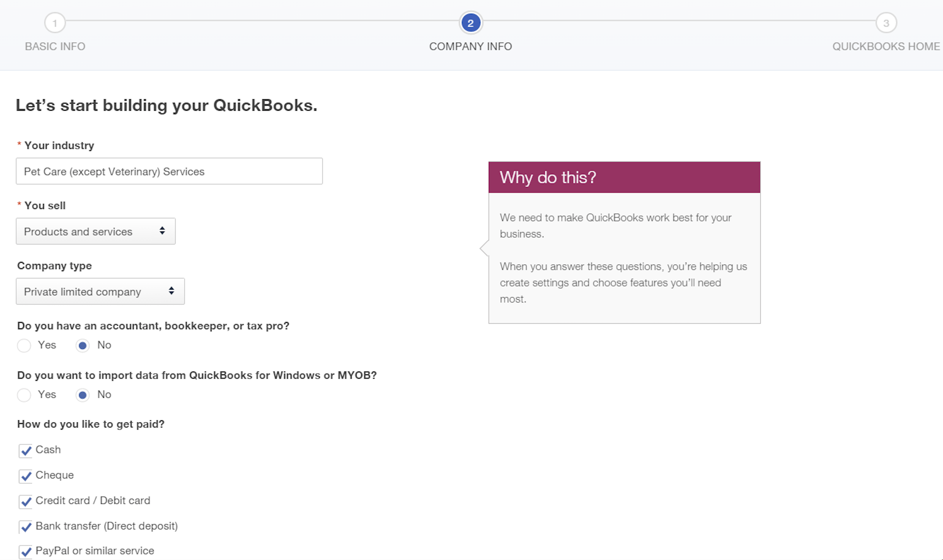Open the Company type dropdown
943x560 pixels.
[100, 292]
